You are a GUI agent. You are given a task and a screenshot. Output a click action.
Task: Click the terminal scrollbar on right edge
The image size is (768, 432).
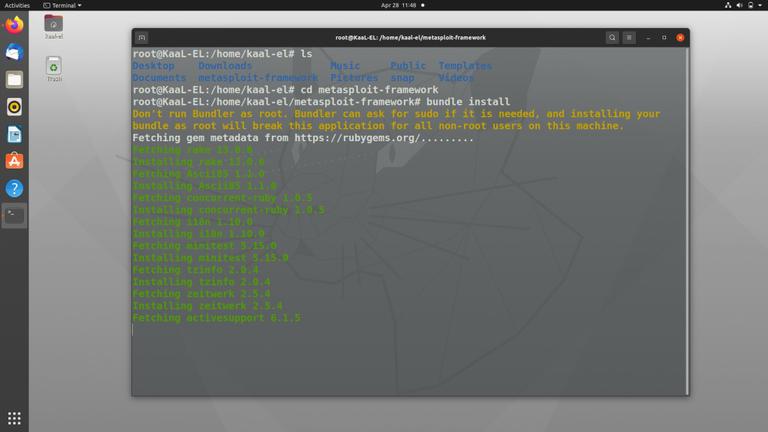(x=687, y=221)
